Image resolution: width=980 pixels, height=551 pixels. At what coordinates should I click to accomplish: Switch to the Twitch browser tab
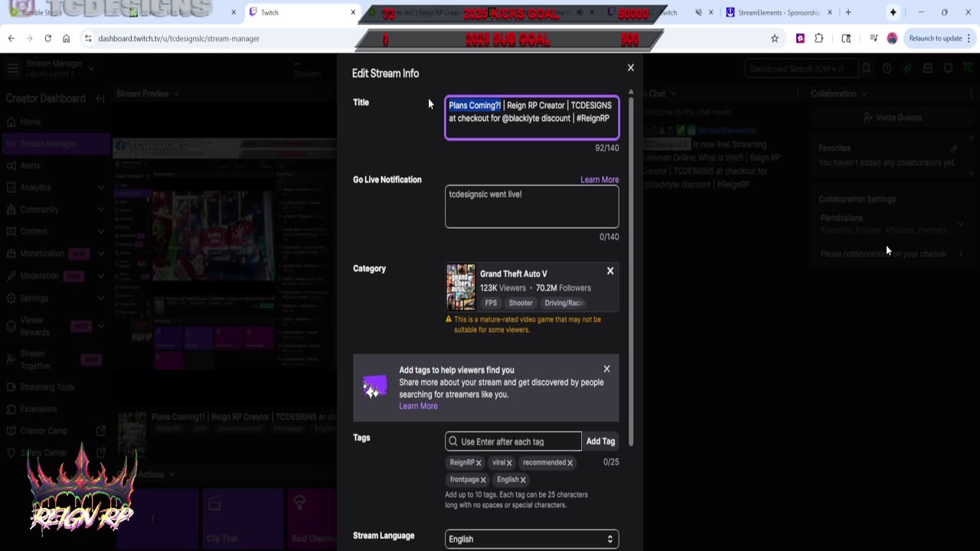point(299,12)
